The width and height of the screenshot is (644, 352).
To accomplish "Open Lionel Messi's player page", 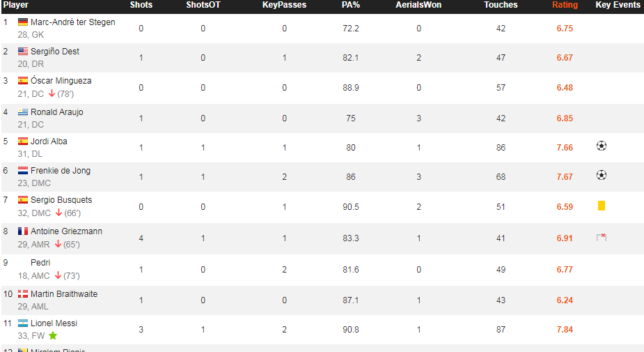I will 54,323.
